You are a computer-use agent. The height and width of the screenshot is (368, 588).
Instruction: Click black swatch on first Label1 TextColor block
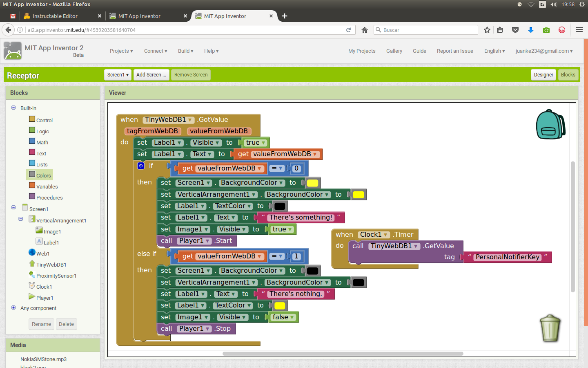click(x=280, y=206)
